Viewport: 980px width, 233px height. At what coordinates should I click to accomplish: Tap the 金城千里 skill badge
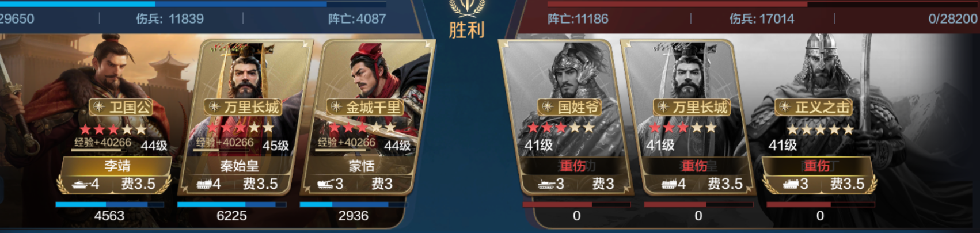pos(365,107)
